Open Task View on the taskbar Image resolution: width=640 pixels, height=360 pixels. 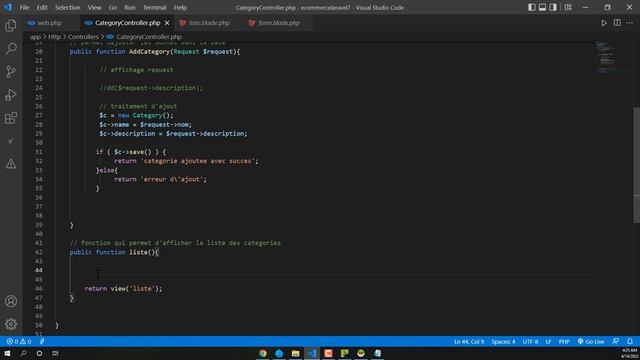(55, 353)
